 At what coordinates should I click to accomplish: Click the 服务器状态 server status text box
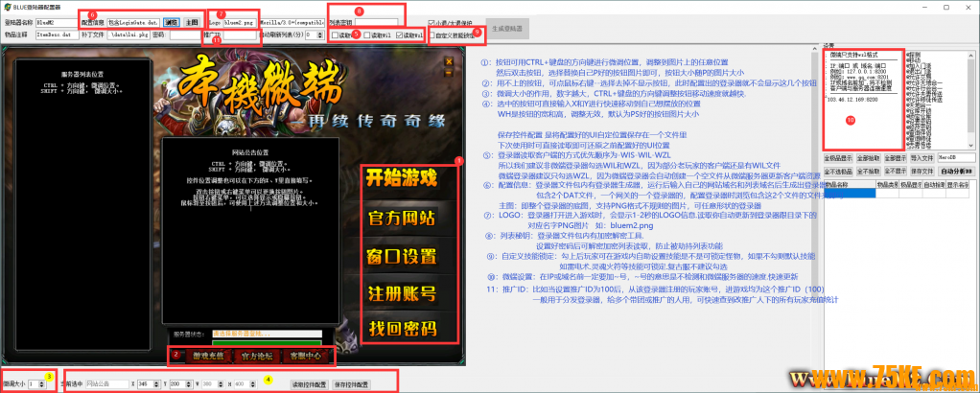267,334
